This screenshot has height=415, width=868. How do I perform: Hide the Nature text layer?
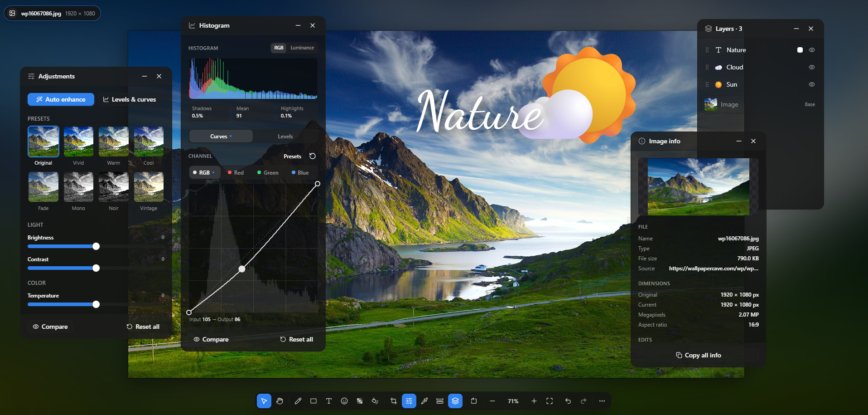pyautogui.click(x=812, y=50)
